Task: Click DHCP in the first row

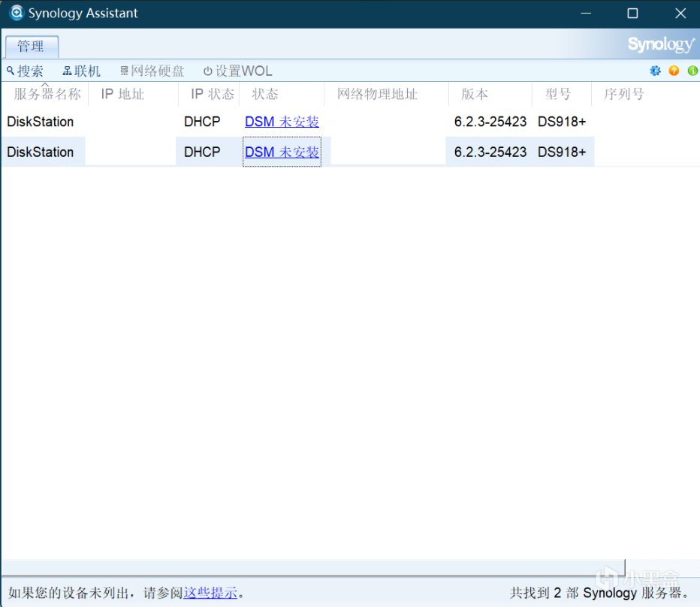Action: tap(202, 122)
